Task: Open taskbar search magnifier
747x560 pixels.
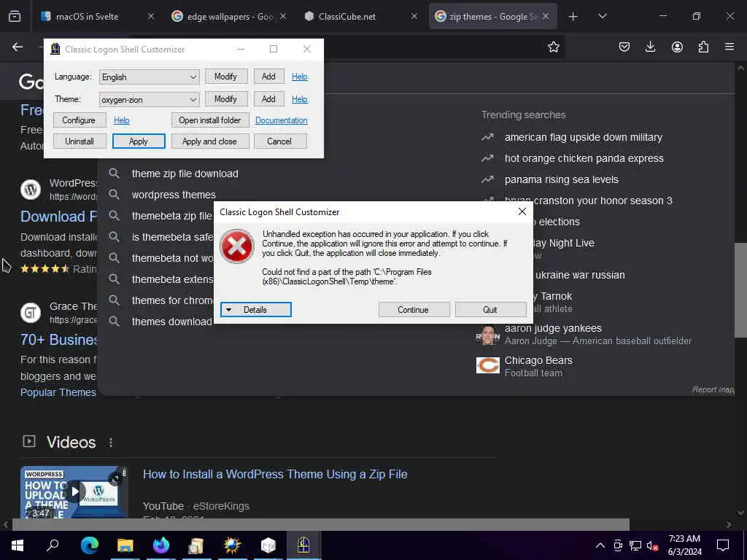Action: (53, 545)
